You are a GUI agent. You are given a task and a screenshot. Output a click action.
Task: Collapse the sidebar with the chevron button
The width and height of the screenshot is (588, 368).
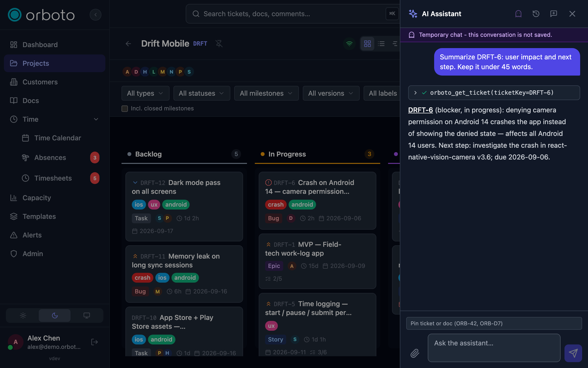pos(95,15)
